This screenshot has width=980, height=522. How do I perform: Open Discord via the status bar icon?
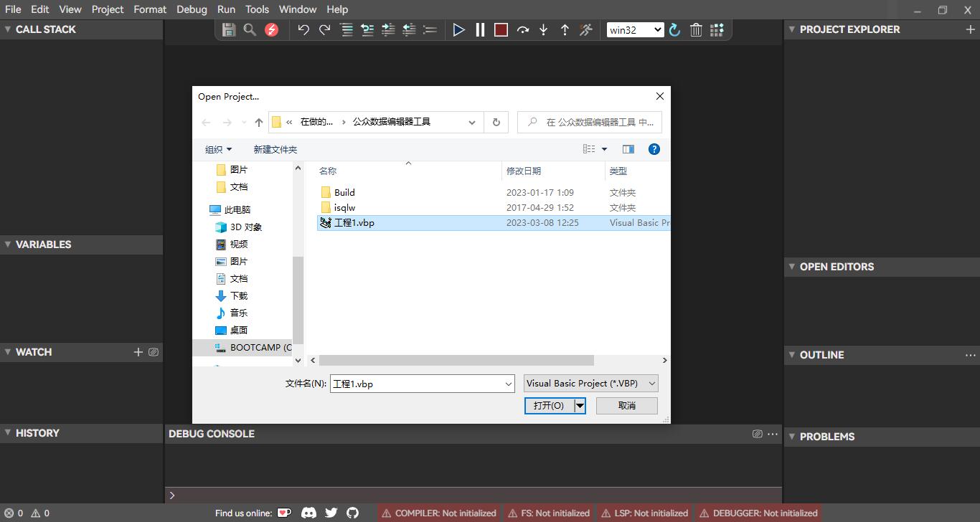coord(309,513)
